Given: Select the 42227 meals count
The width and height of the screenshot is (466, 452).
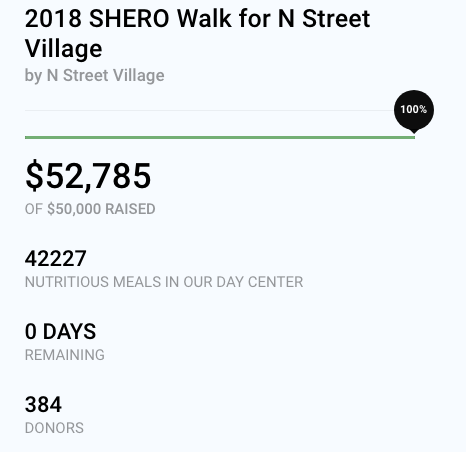Looking at the screenshot, I should click(56, 258).
